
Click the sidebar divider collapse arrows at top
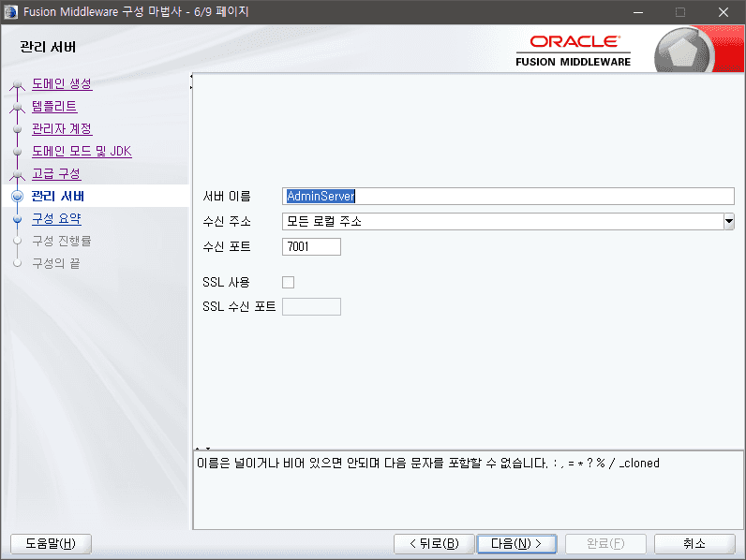tap(191, 81)
